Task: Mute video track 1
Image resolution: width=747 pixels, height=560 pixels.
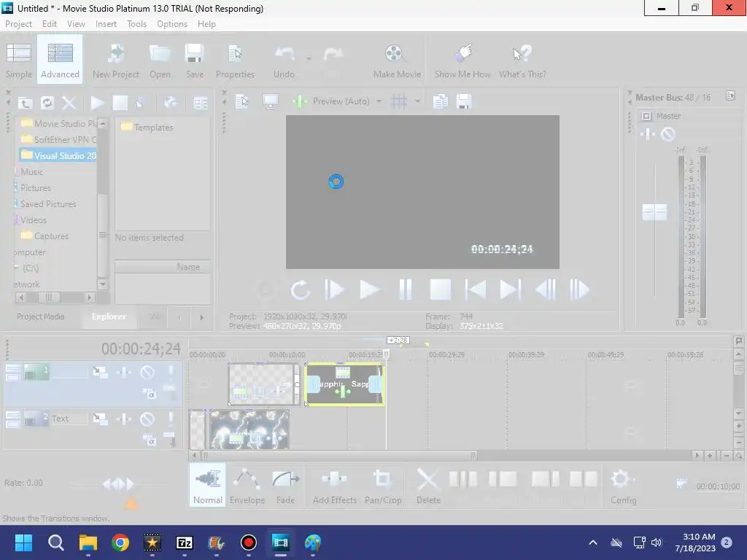Action: 147,372
